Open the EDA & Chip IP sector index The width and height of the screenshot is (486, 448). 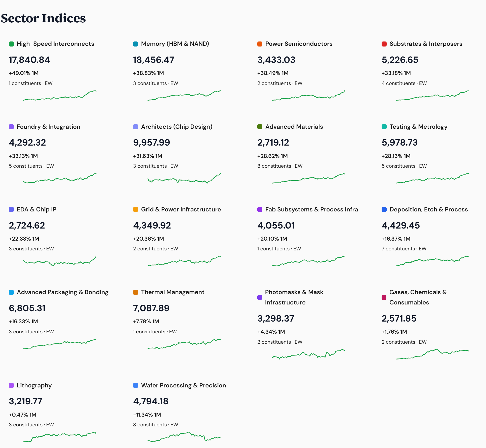[x=36, y=209]
